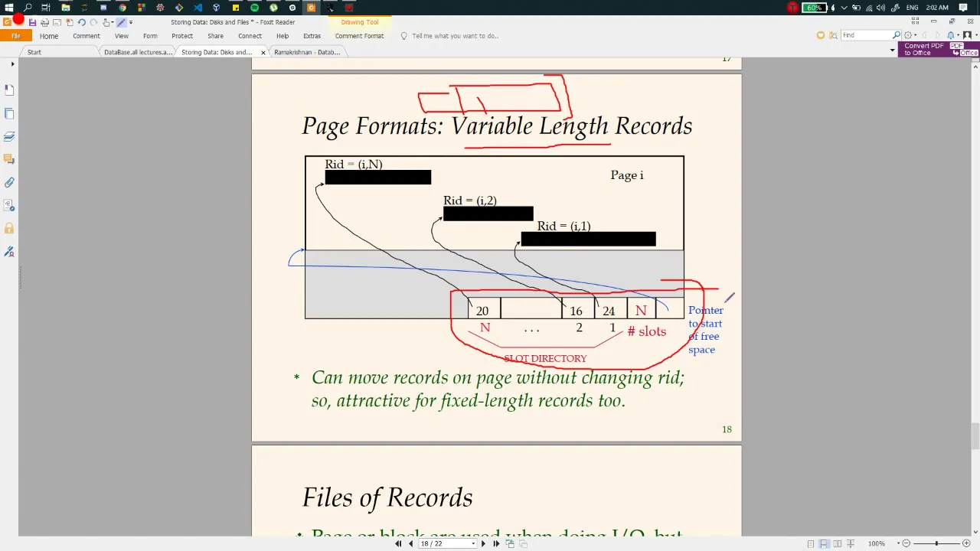Click Convert PDF to Office banner
Screen dimensions: 980x551
tap(939, 49)
